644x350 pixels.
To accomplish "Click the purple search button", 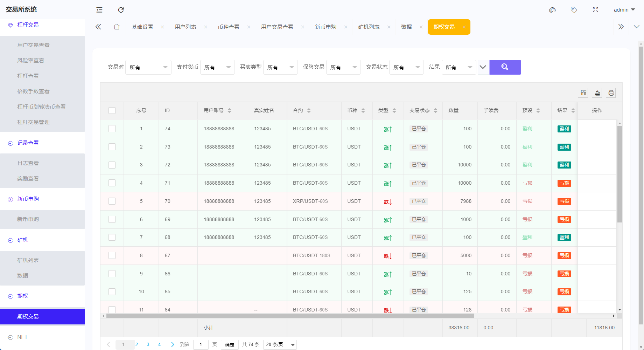I will click(505, 67).
